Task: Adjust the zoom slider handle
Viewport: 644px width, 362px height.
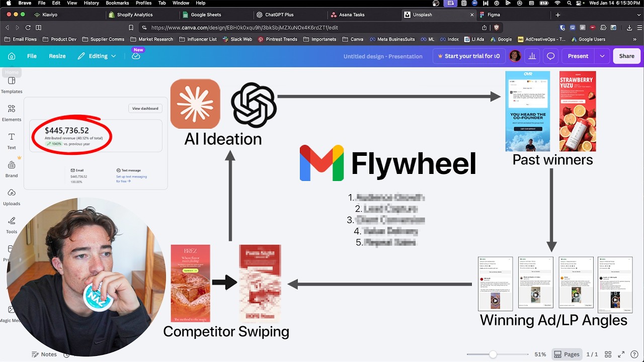Action: [493, 354]
